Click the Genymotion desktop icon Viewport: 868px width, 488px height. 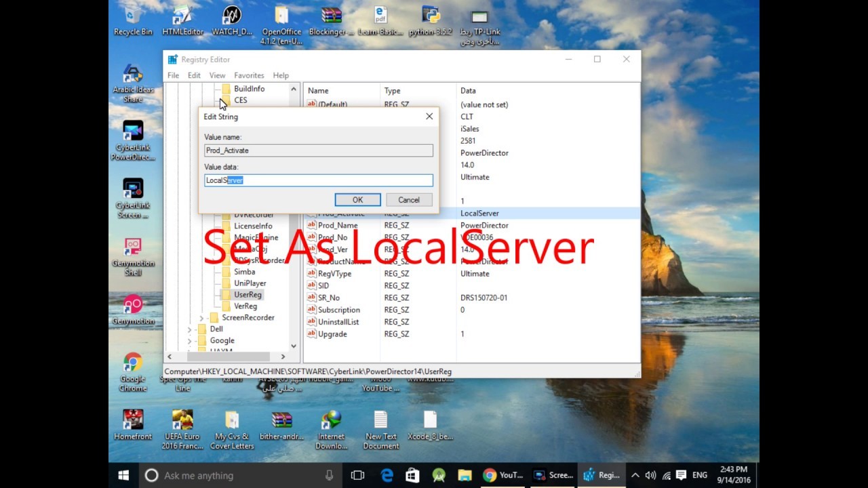tap(133, 310)
